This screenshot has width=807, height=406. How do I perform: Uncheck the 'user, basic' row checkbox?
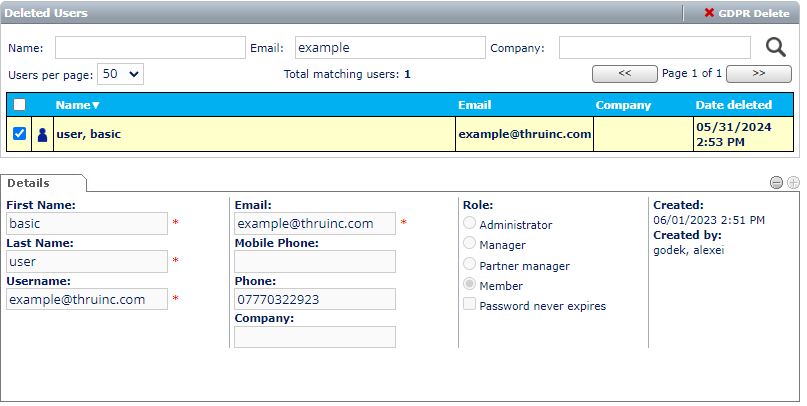[x=19, y=133]
